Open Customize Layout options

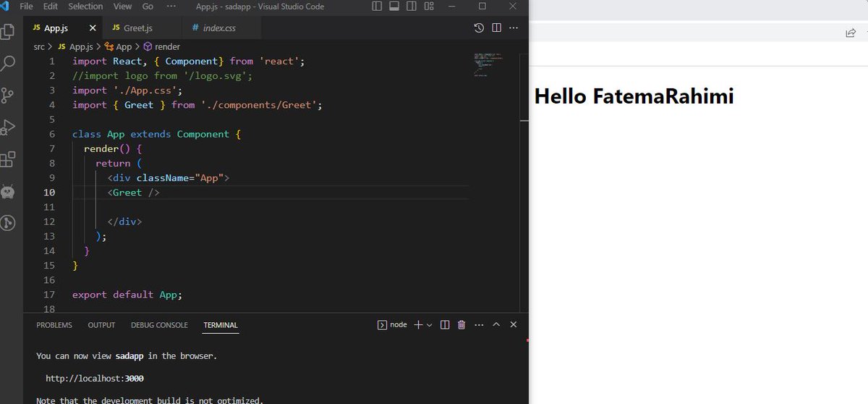[429, 7]
